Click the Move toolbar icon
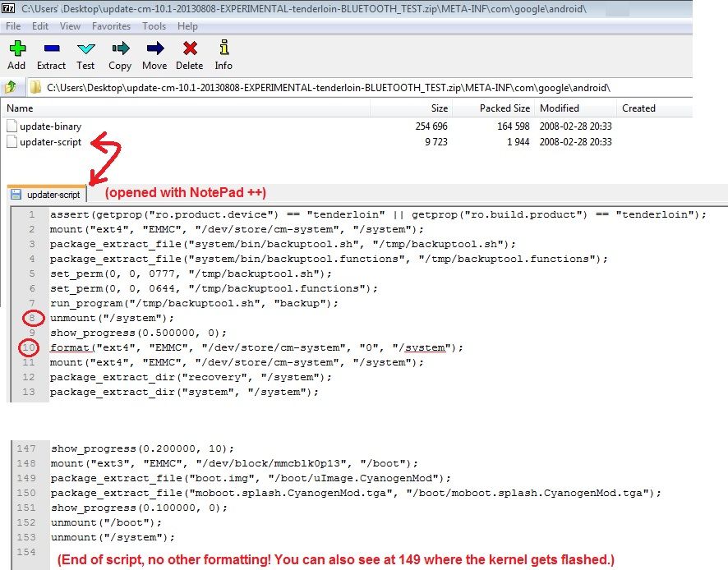This screenshot has width=728, height=570. (154, 50)
